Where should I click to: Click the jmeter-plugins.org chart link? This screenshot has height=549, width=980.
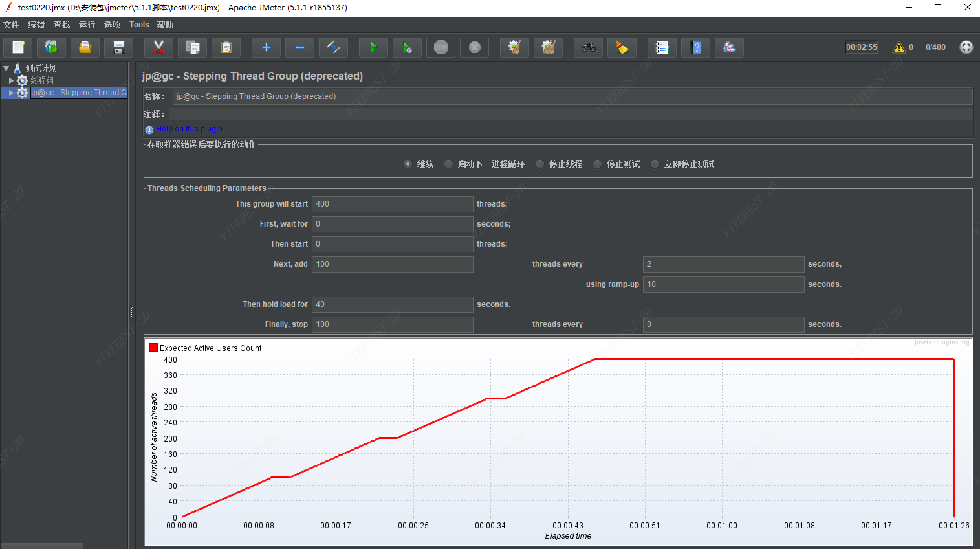(x=942, y=342)
